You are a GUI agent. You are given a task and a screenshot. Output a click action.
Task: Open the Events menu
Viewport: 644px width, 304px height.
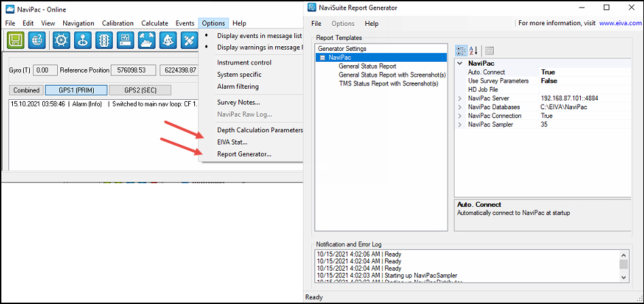(x=185, y=23)
